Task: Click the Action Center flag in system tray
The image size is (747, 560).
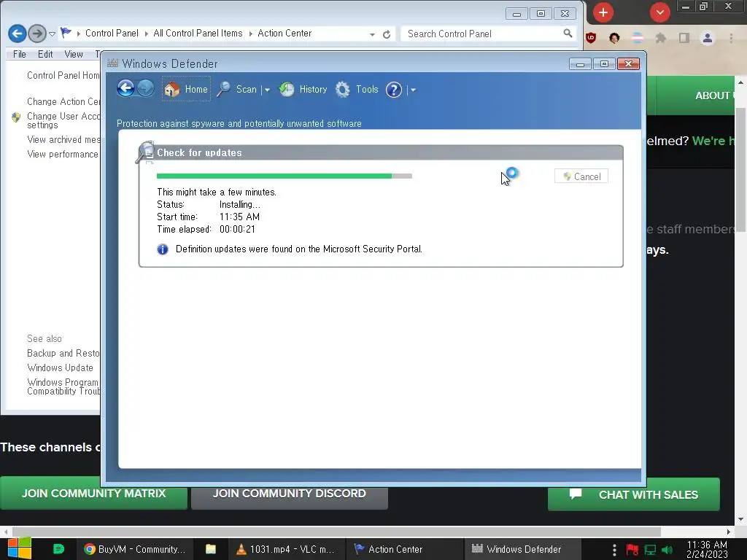Action: 632,550
